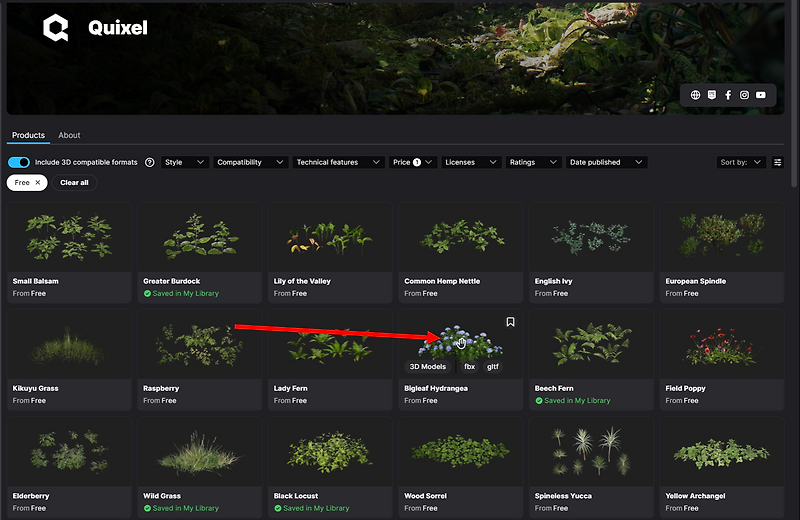Expand the Style dropdown
This screenshot has width=800, height=520.
pyautogui.click(x=185, y=162)
